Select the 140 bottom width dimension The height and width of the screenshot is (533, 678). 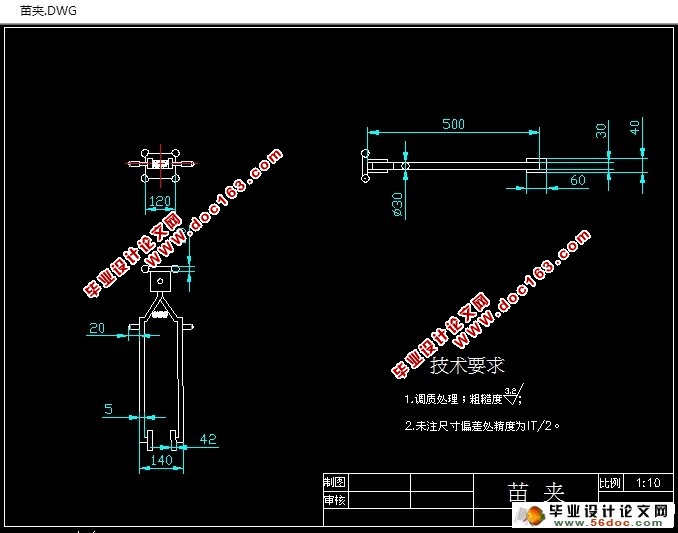coord(161,460)
